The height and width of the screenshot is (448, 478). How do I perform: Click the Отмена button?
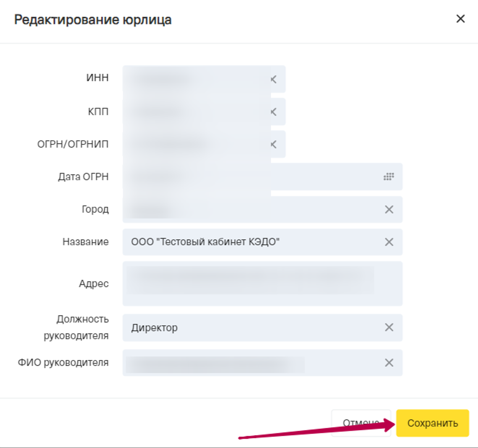coord(360,423)
